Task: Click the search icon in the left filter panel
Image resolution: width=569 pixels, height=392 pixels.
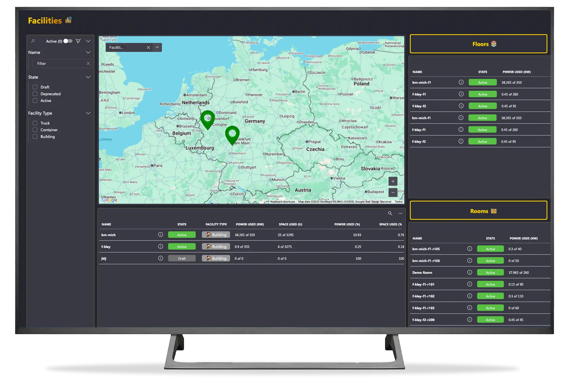Action: pyautogui.click(x=33, y=41)
